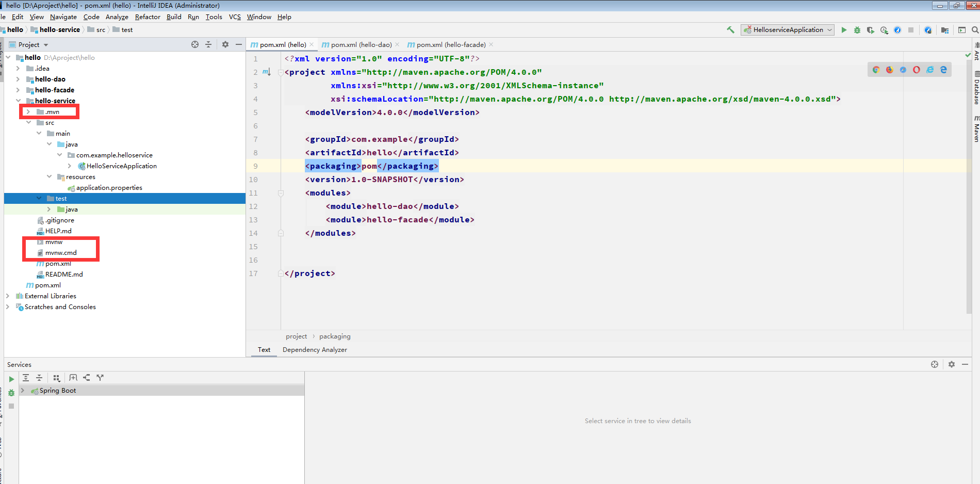Image resolution: width=980 pixels, height=484 pixels.
Task: Switch to the pom.xml (hello-dao) tab
Action: [x=361, y=44]
